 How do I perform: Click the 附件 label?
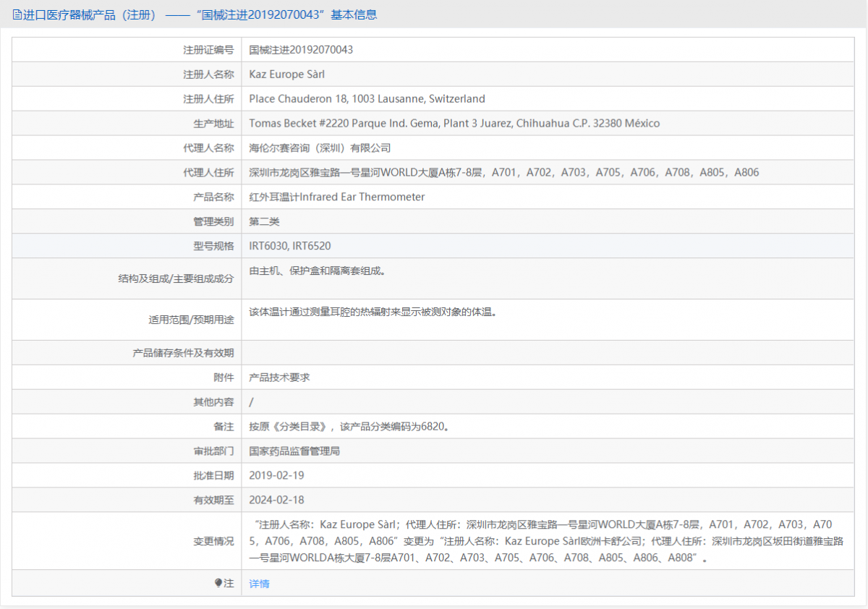(x=224, y=378)
